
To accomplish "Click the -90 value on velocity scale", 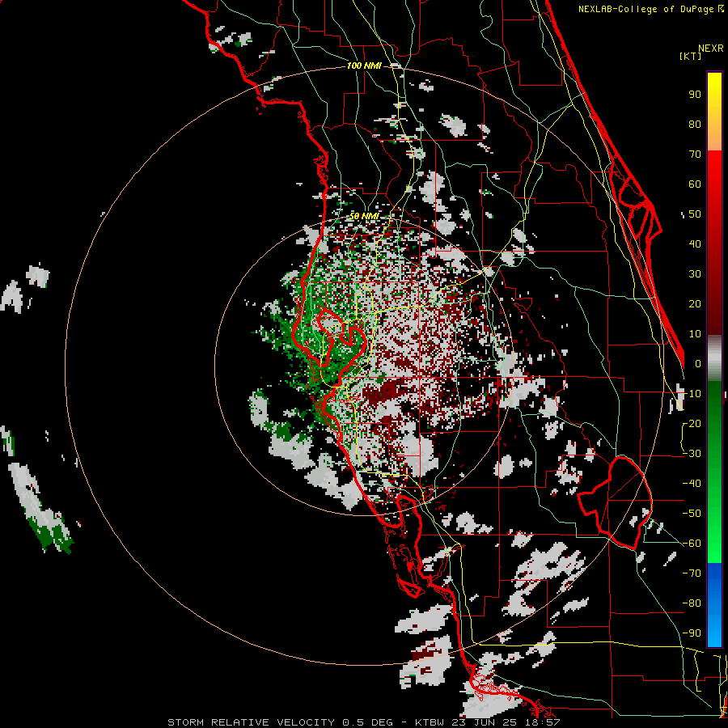I will pyautogui.click(x=692, y=633).
